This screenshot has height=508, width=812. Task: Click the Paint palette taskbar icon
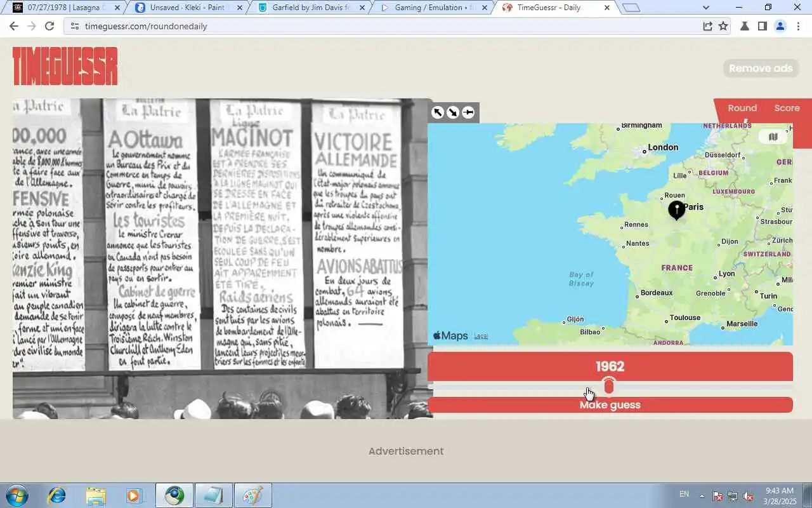click(x=253, y=495)
